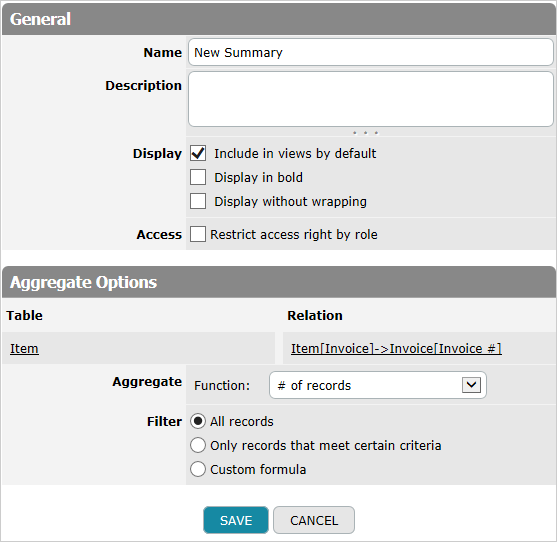
Task: Tick the Display without wrapping checkbox
Action: 198,201
